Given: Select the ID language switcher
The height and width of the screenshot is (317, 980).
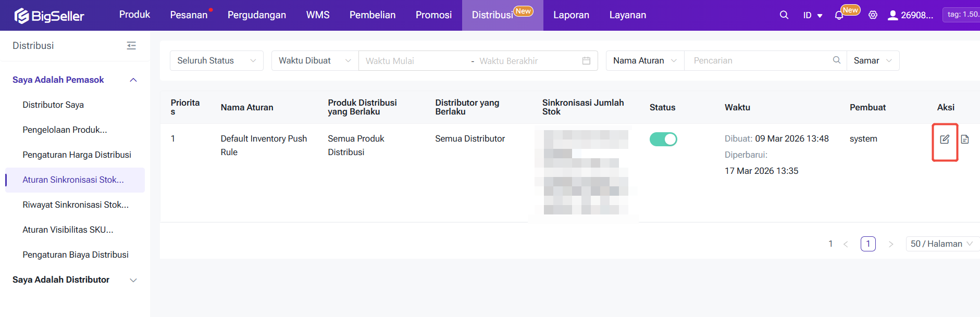Looking at the screenshot, I should 812,16.
